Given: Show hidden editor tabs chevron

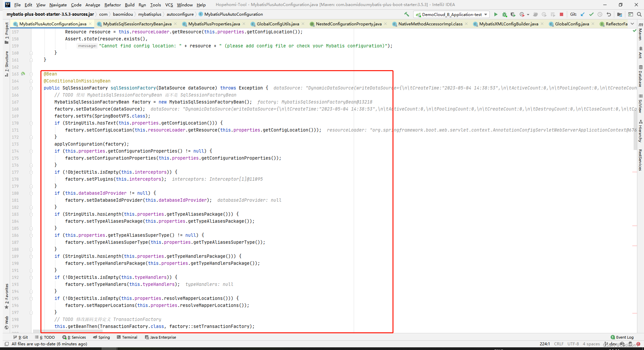Looking at the screenshot, I should tap(632, 24).
